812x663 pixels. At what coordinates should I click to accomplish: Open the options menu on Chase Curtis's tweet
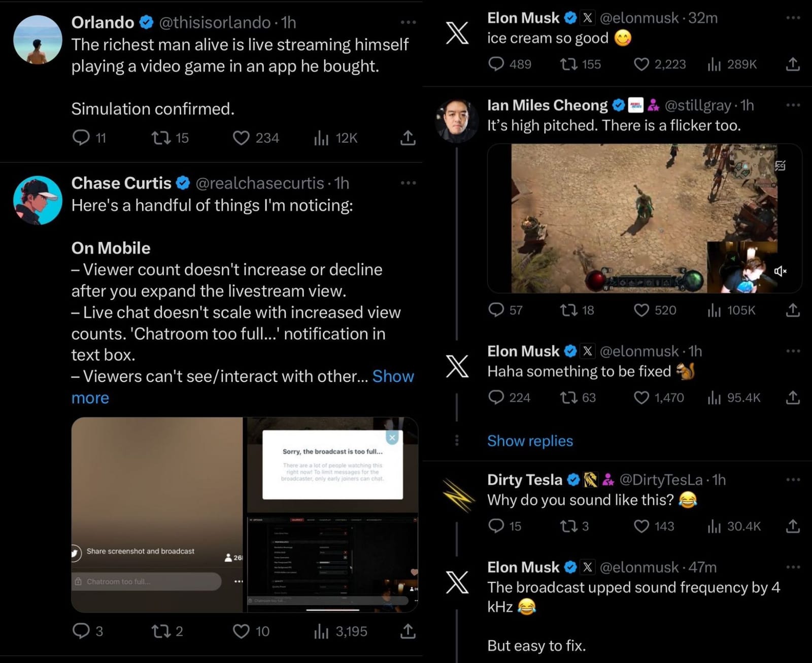(408, 183)
